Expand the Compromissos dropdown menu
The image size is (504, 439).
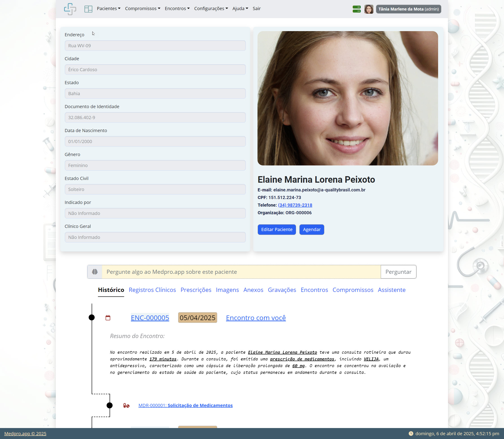click(143, 9)
